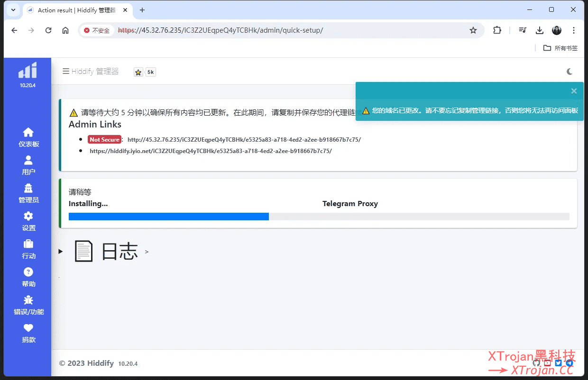Viewport: 588px width, 380px height.
Task: Open the tab search dropdown
Action: click(x=13, y=10)
